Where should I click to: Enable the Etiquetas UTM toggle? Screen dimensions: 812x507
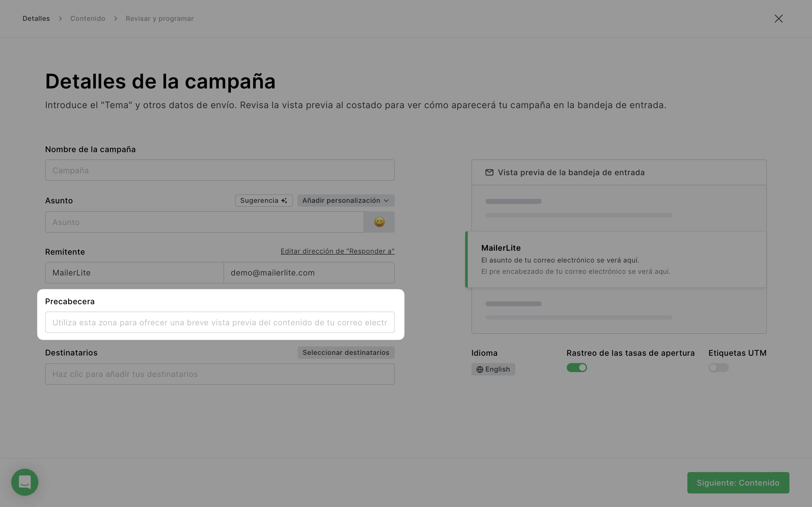click(718, 368)
